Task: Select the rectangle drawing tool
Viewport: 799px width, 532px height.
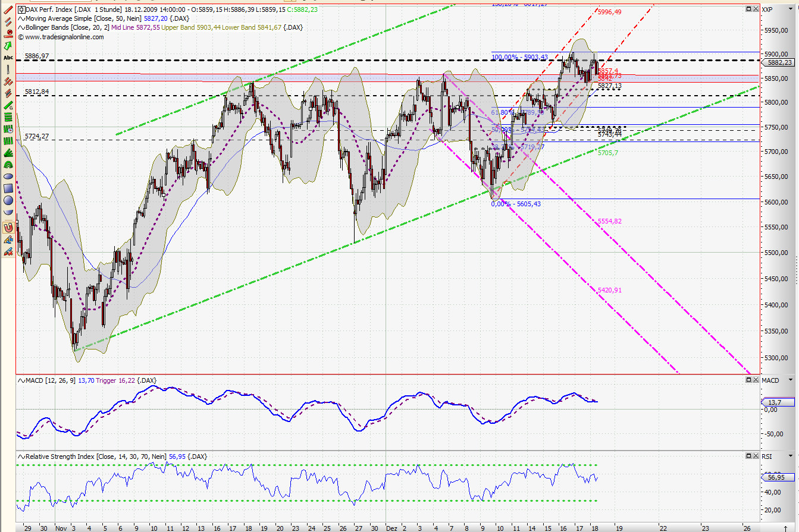Action: point(7,188)
